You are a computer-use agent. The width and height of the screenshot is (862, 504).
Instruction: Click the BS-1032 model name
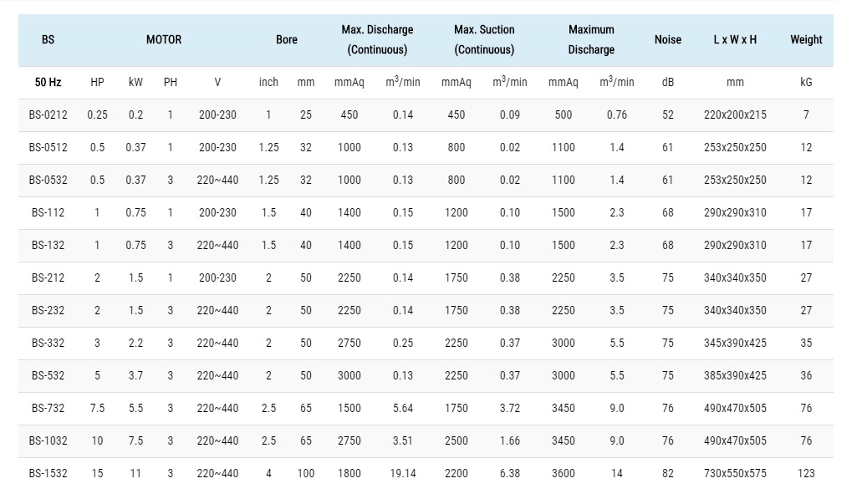pyautogui.click(x=48, y=440)
